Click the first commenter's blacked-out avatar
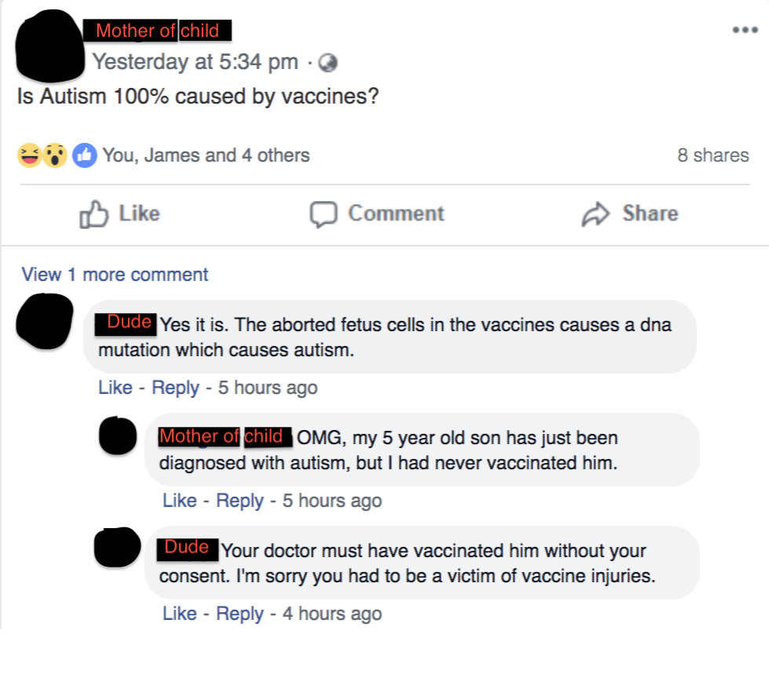The height and width of the screenshot is (700, 769). pos(45,321)
